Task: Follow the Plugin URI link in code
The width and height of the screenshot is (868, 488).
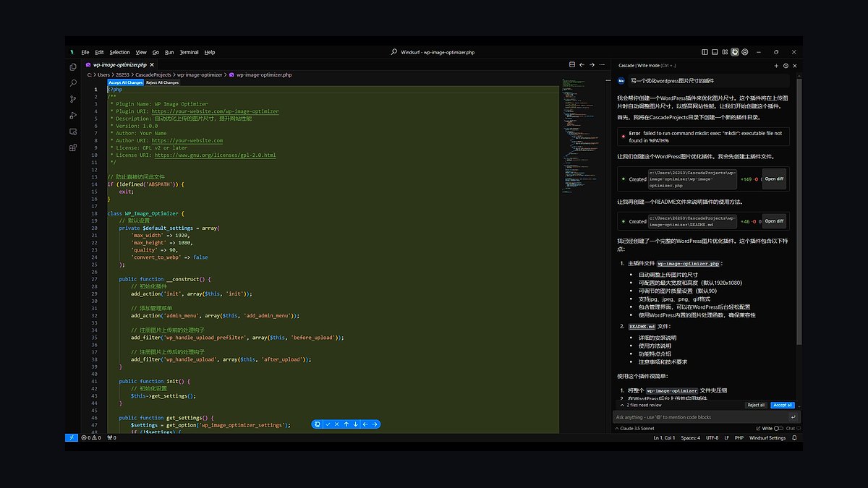Action: [x=215, y=111]
